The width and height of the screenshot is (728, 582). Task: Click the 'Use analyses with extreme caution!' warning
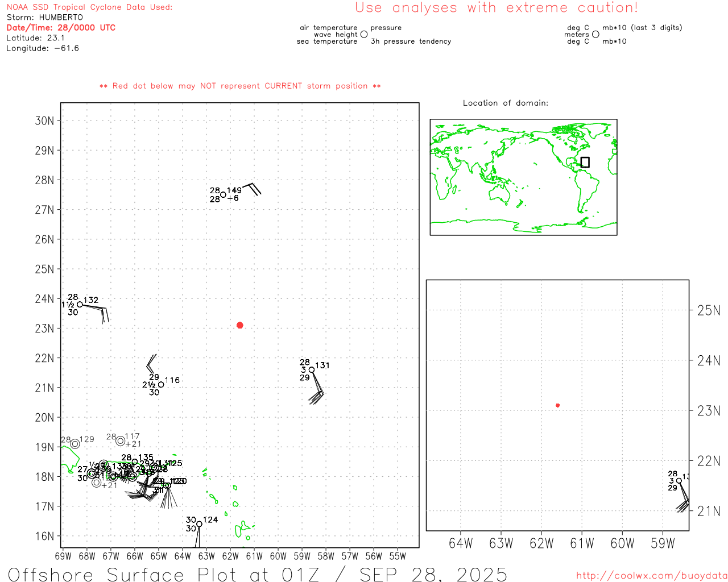[x=497, y=8]
